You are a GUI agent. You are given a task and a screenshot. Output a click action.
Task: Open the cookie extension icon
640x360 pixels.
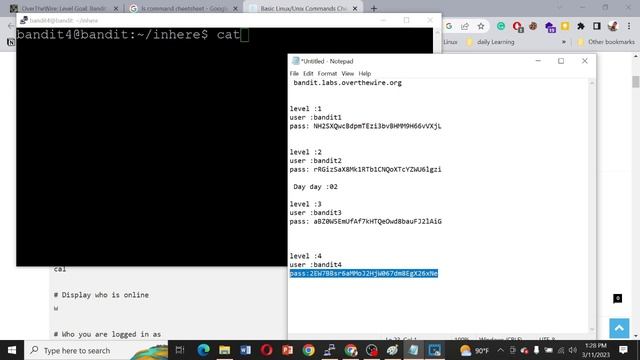point(533,26)
